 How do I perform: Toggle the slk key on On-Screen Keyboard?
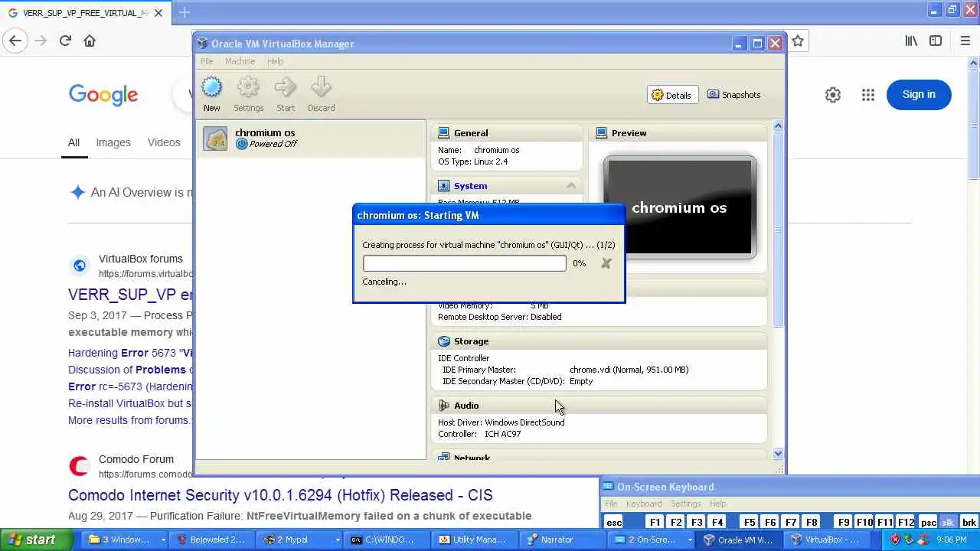[x=949, y=522]
